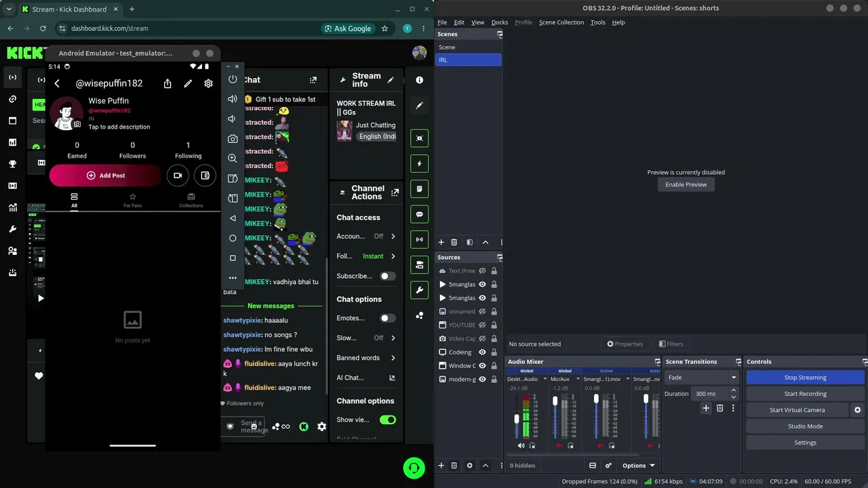The width and height of the screenshot is (868, 488).
Task: Open source properties gear in Sources toolbar
Action: 469,466
